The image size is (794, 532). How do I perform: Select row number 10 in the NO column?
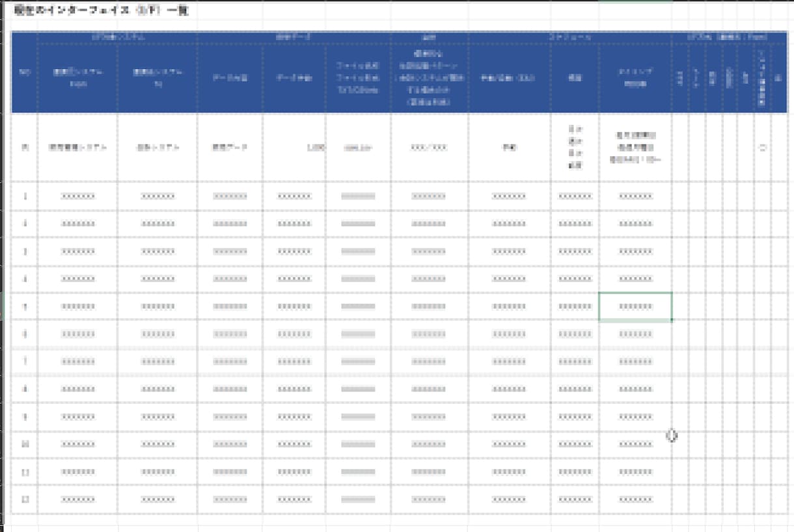[25, 444]
